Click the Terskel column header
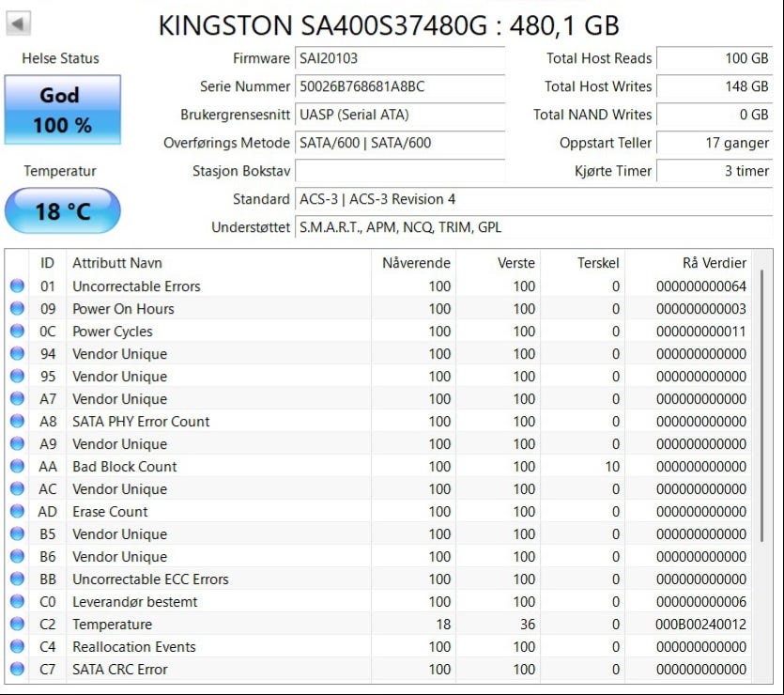Viewport: 784px width, 695px height. click(582, 263)
